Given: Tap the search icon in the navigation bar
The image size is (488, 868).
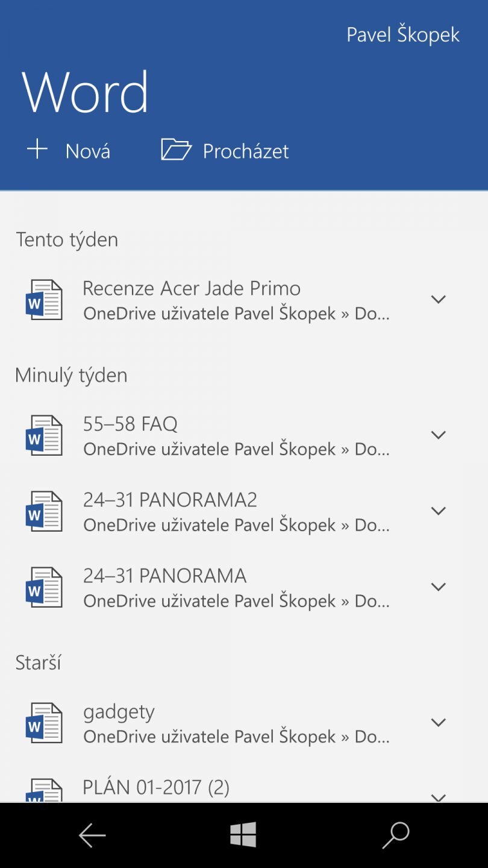Looking at the screenshot, I should [395, 835].
